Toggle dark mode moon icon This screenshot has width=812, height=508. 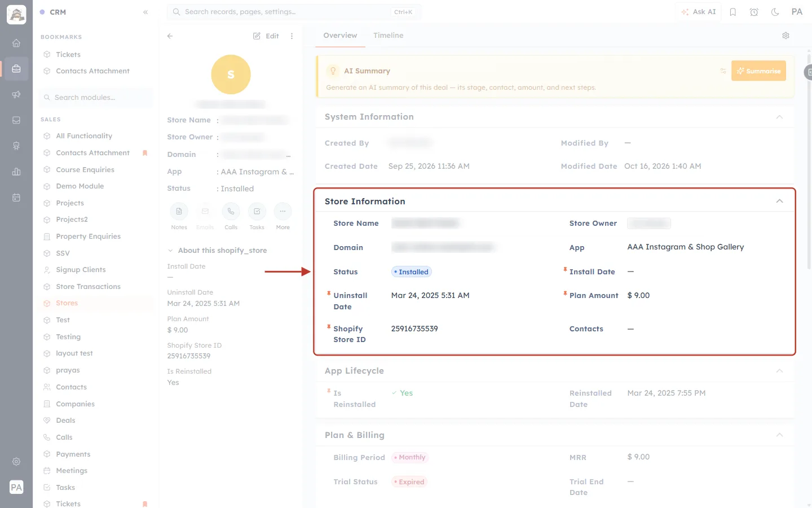pyautogui.click(x=775, y=12)
